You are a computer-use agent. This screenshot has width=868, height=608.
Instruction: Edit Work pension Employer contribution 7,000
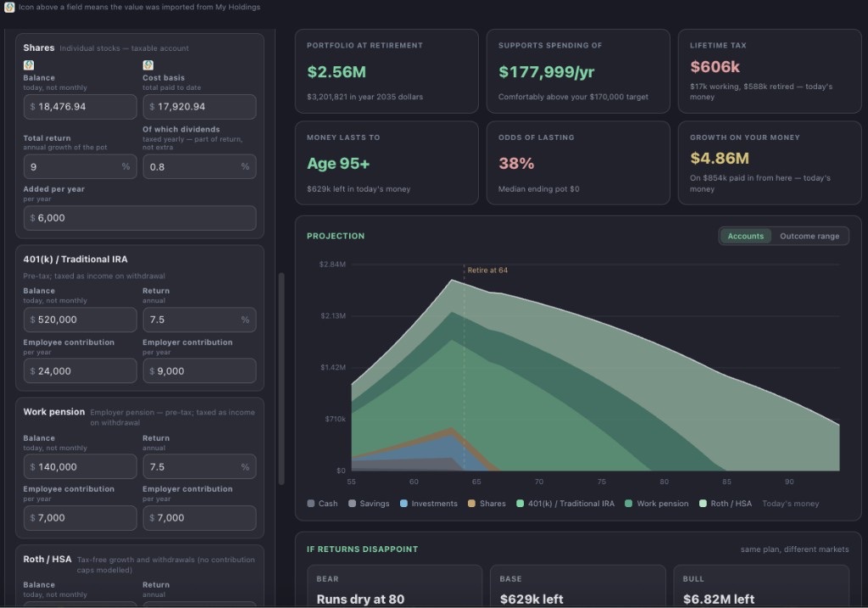click(199, 518)
